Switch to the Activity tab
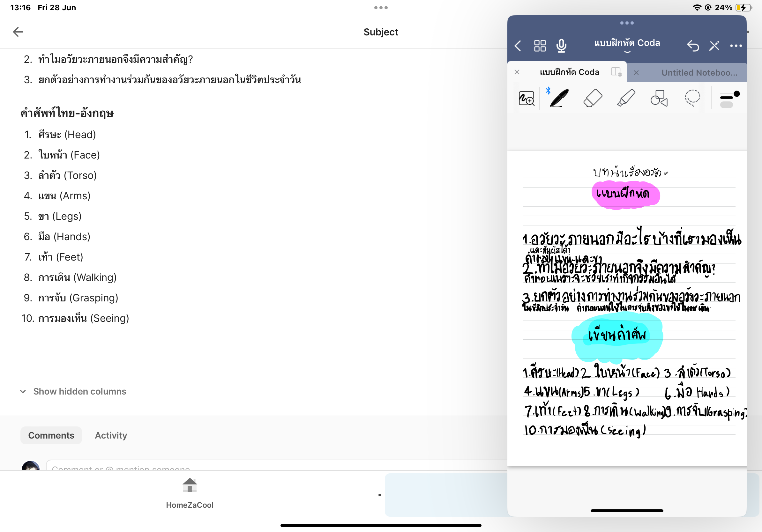This screenshot has height=532, width=762. (111, 435)
